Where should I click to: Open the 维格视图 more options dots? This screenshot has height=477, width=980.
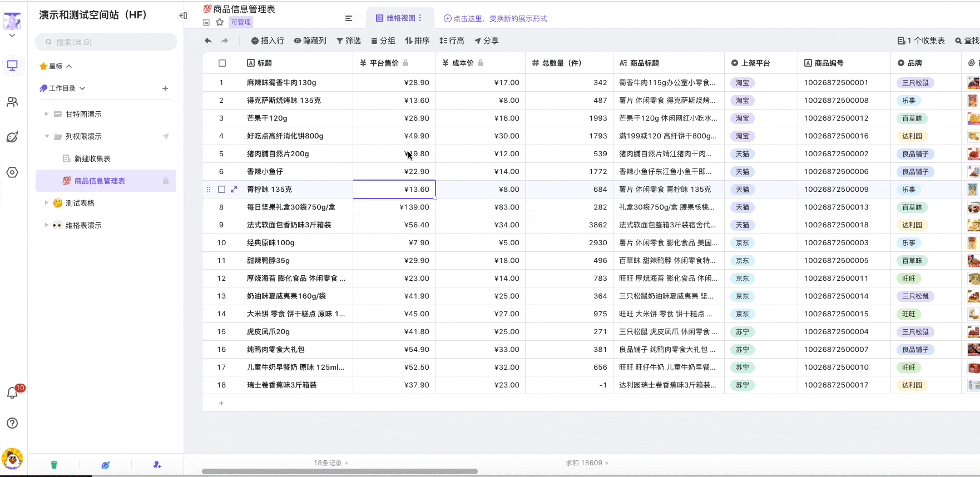click(420, 18)
